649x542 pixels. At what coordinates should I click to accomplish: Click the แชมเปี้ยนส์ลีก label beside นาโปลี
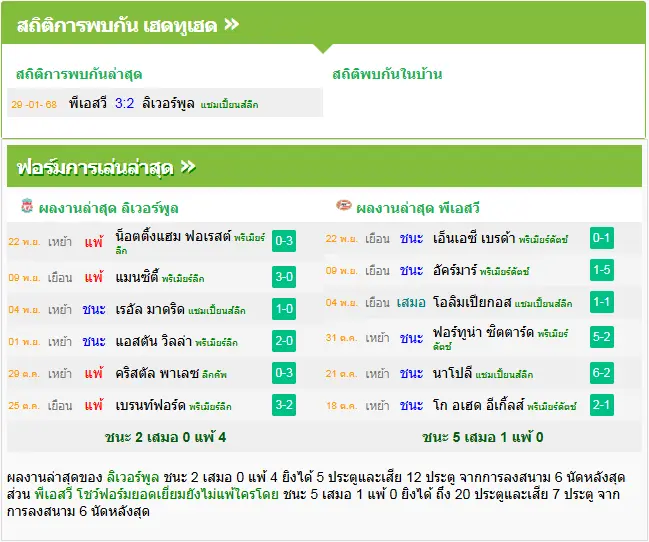[x=504, y=375]
